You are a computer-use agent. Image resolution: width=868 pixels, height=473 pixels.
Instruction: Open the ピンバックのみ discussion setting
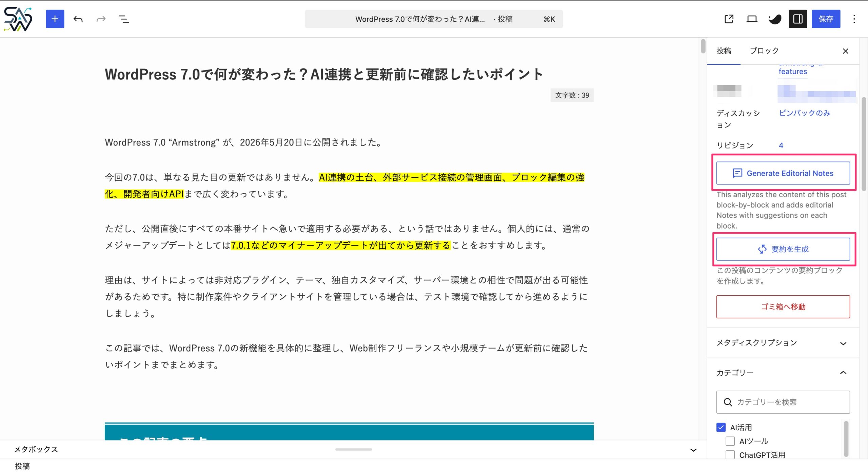805,113
